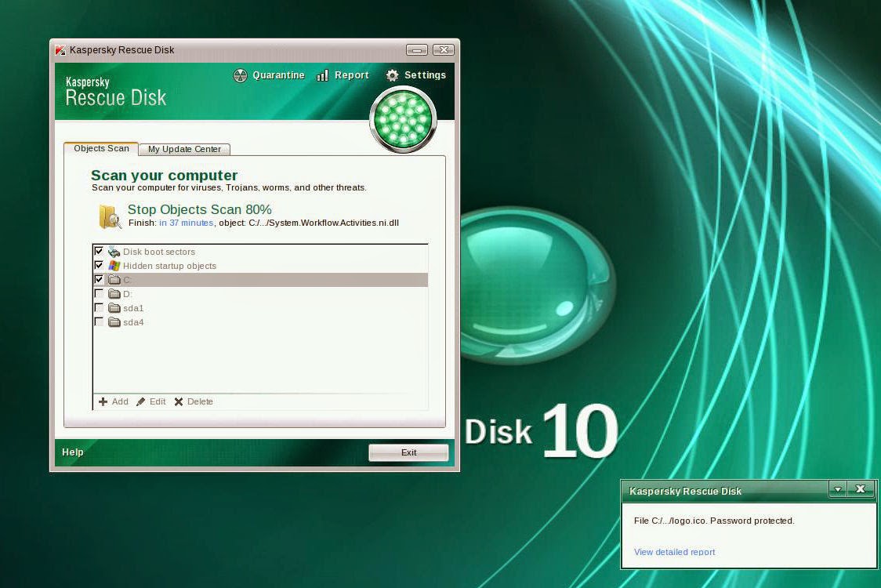Uncheck the Disk boot sectors checkbox
This screenshot has width=881, height=588.
99,251
